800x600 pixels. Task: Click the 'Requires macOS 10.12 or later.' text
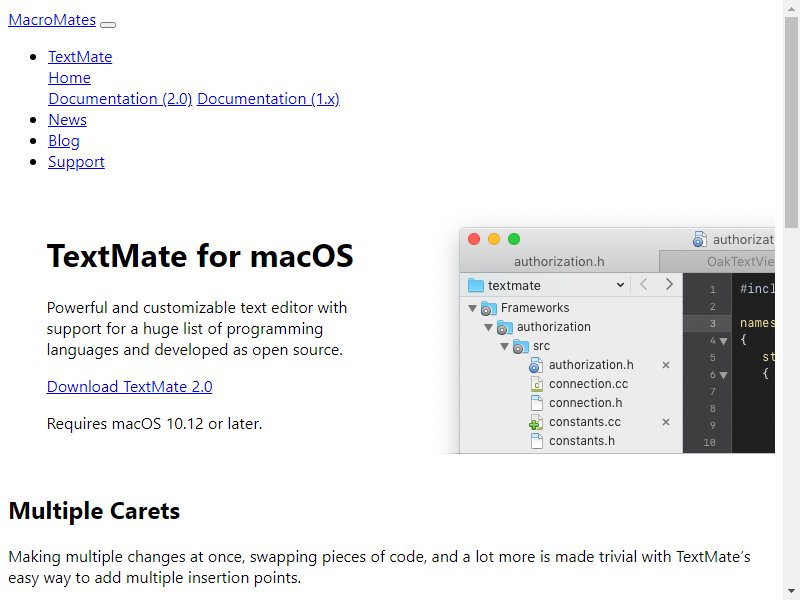pos(154,423)
